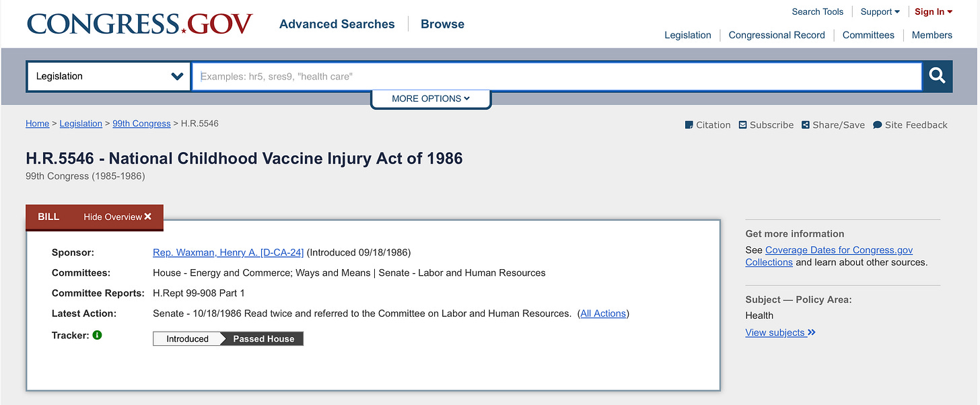
Task: Click the bill title H.R.5546 heading
Action: coord(244,158)
